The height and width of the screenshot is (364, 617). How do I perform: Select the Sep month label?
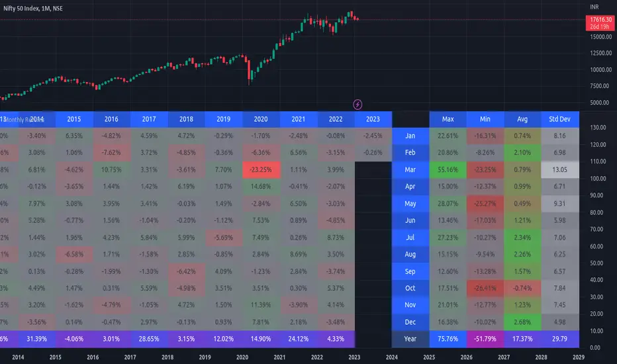(410, 271)
